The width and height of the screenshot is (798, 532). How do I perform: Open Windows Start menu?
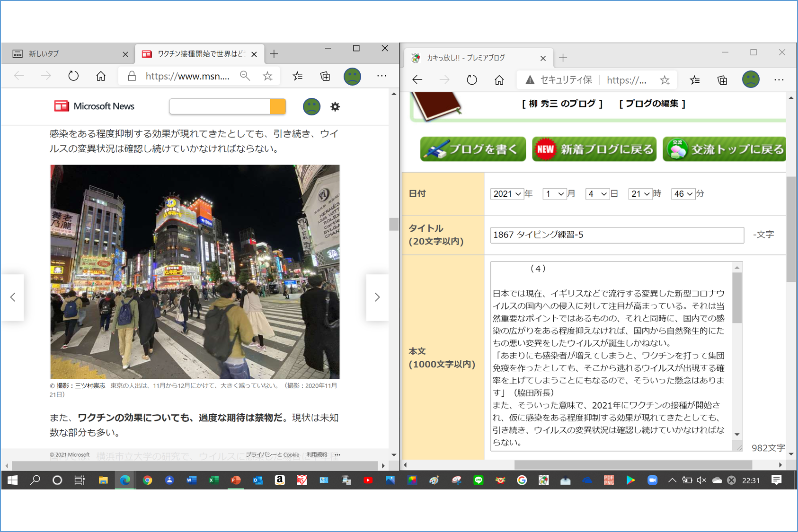click(x=13, y=480)
